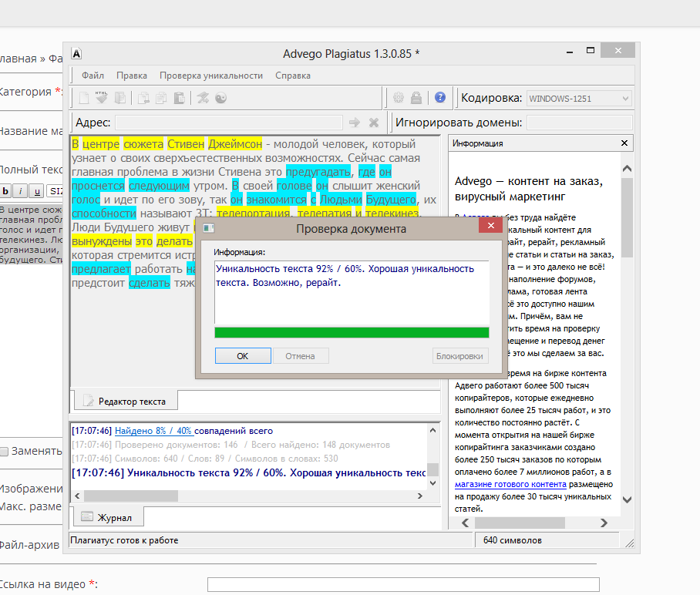Open the Проверка уникальности menu
Image resolution: width=700 pixels, height=595 pixels.
[x=211, y=76]
